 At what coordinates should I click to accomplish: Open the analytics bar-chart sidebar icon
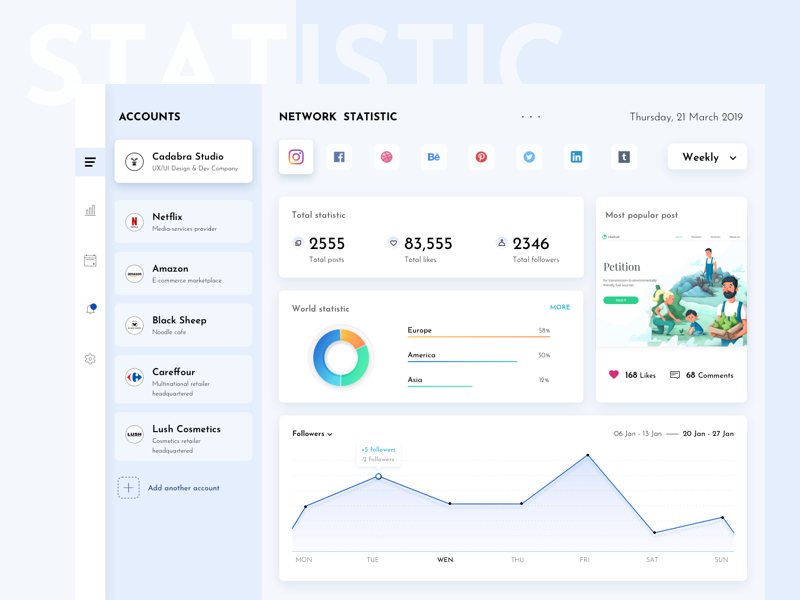(x=90, y=209)
